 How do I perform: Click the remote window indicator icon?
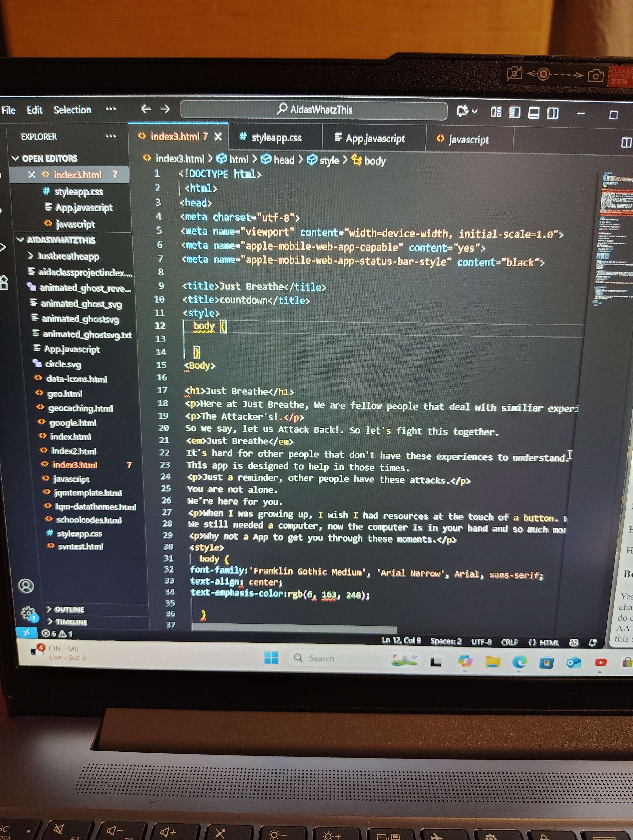click(x=27, y=632)
